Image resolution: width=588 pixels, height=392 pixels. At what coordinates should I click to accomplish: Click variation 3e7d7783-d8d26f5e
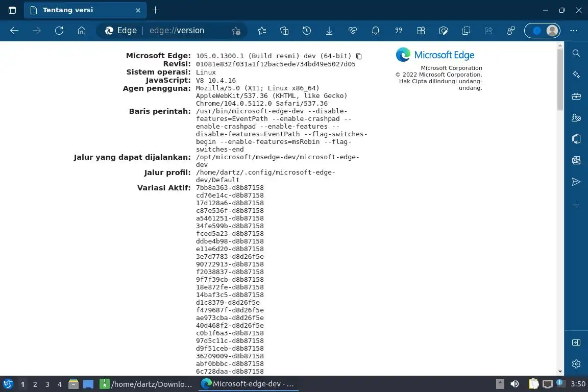[x=230, y=257]
